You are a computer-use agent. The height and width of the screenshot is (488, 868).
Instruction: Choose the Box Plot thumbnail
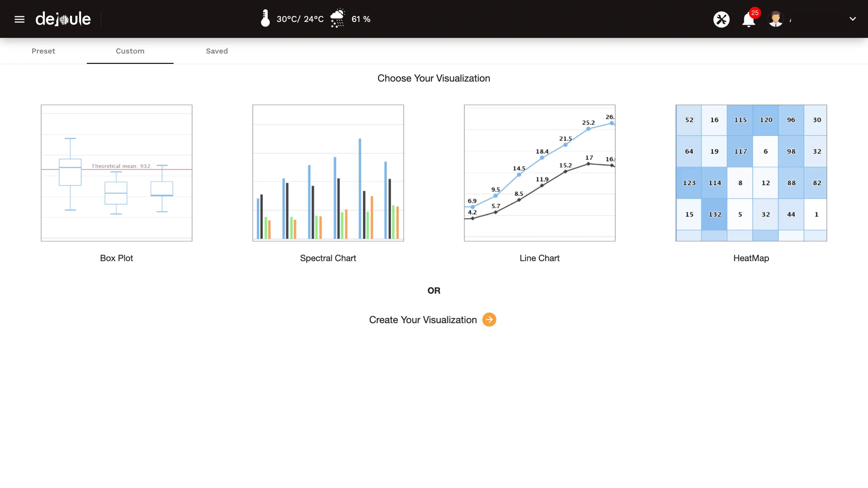(x=117, y=173)
